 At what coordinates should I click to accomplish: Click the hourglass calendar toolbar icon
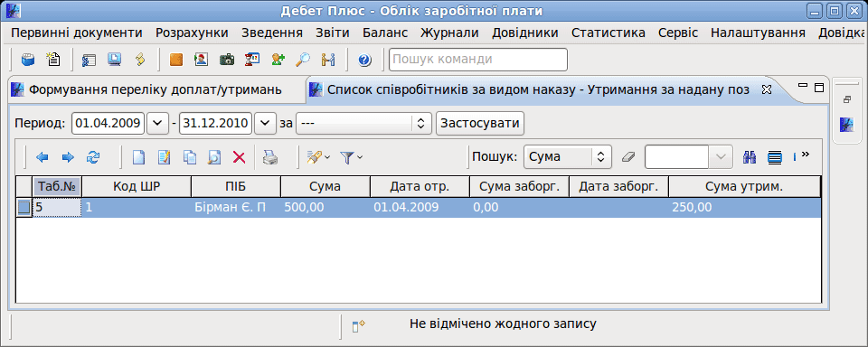pos(252,60)
